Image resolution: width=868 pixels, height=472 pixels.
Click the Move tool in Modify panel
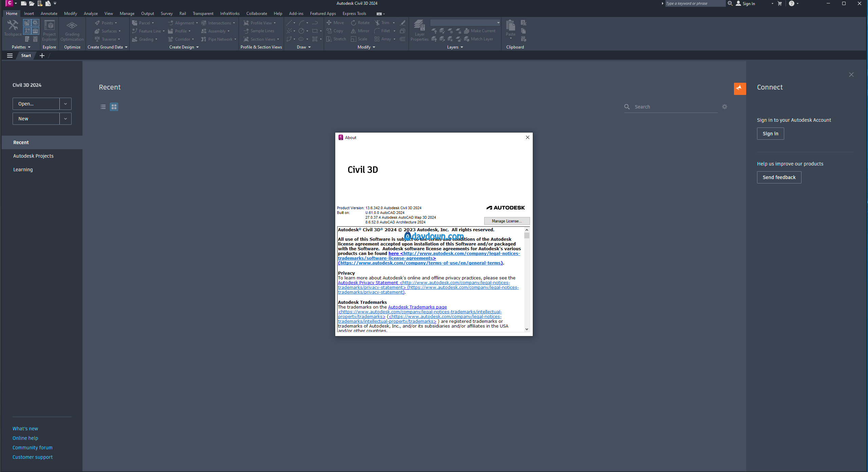335,23
